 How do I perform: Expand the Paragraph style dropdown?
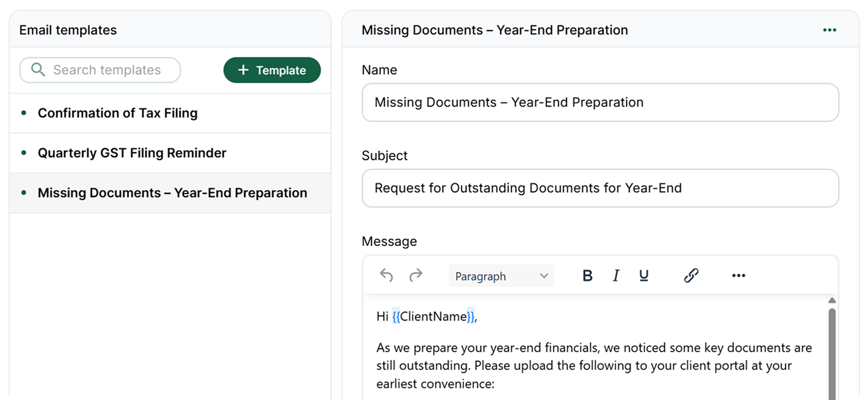click(501, 276)
